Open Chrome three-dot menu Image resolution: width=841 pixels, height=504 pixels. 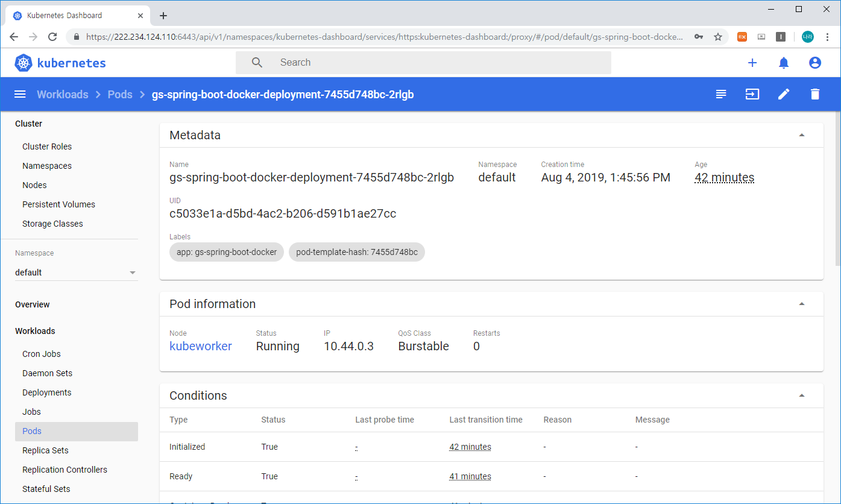(x=827, y=37)
